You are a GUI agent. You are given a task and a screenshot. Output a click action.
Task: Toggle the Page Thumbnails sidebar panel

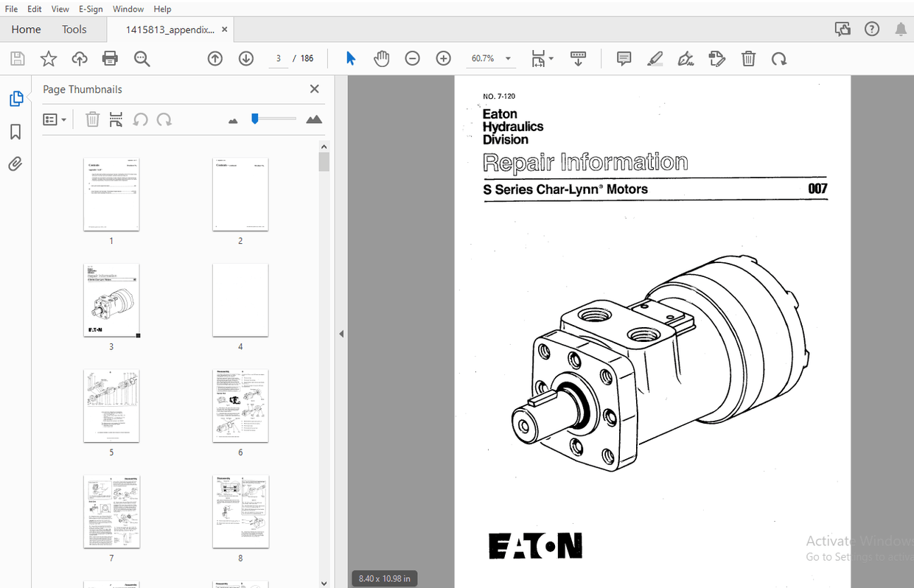(x=16, y=98)
